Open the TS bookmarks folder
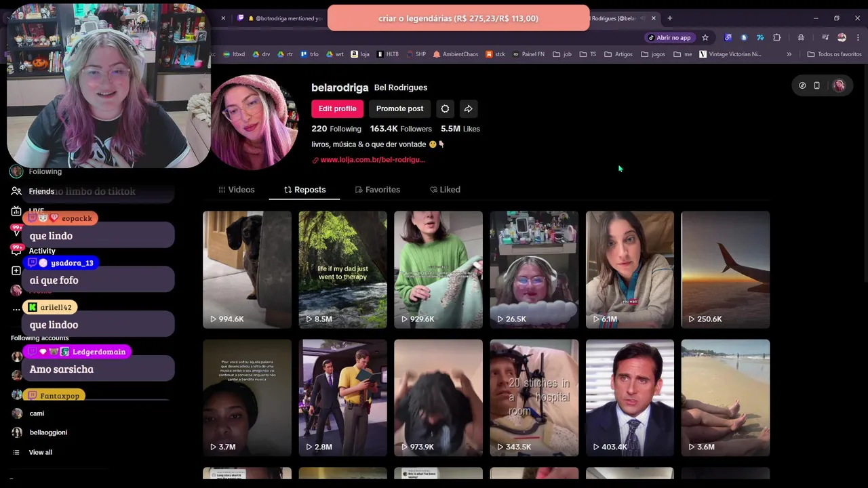 588,54
